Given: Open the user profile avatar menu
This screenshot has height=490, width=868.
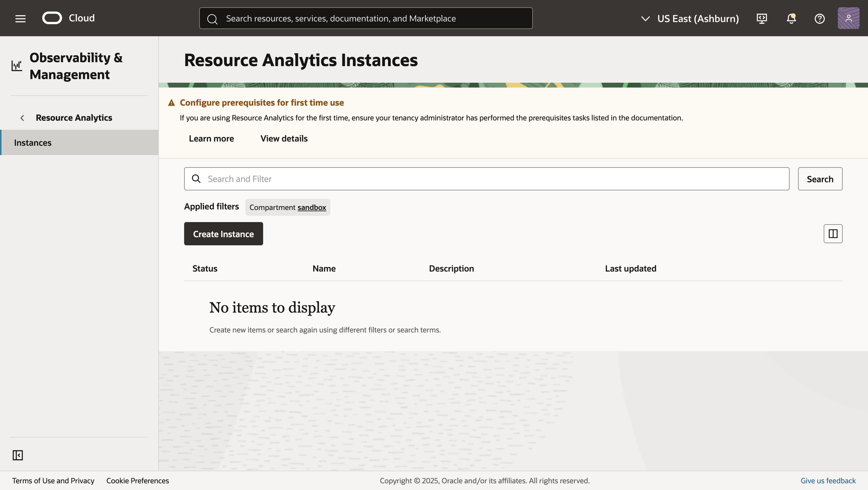Looking at the screenshot, I should click(848, 18).
